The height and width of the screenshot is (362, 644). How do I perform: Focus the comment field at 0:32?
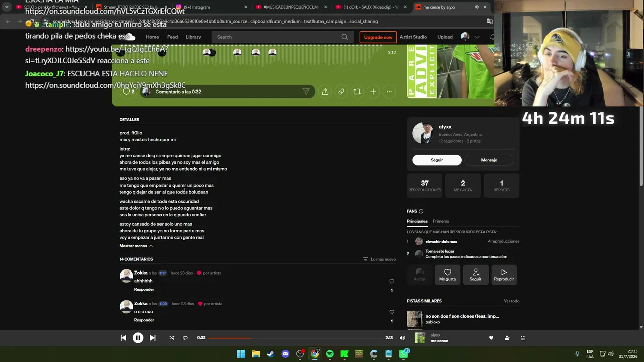click(x=226, y=92)
